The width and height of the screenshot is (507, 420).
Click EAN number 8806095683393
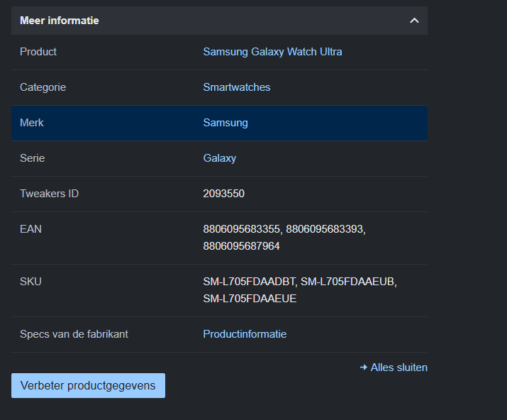pyautogui.click(x=324, y=229)
